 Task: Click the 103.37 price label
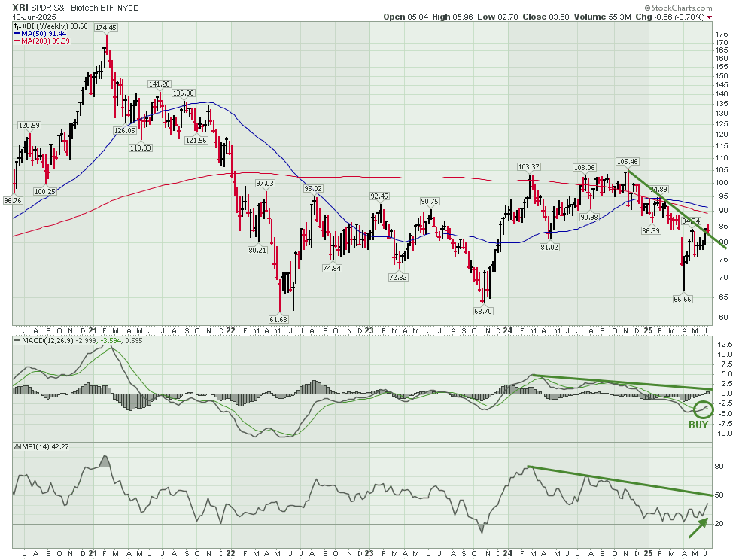529,167
